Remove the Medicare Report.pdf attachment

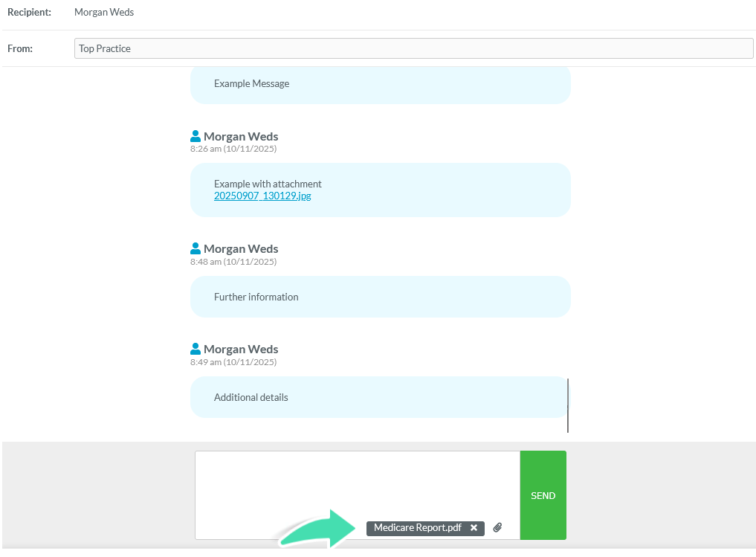coord(474,527)
